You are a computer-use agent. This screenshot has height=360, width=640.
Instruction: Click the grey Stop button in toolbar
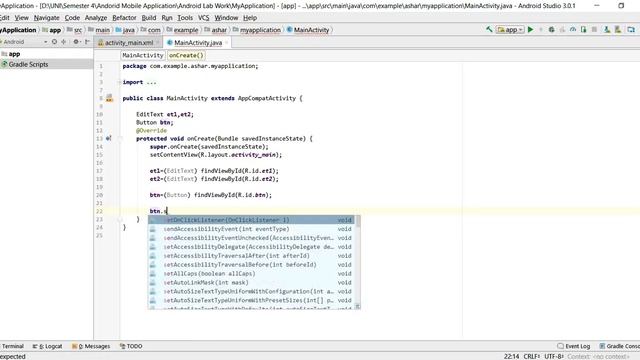click(x=594, y=29)
